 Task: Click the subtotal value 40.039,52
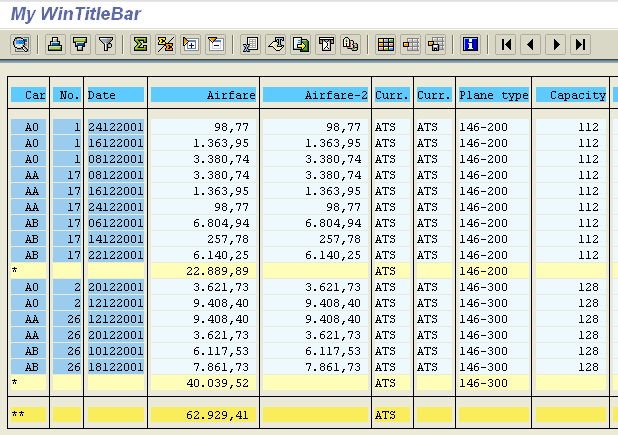203,383
